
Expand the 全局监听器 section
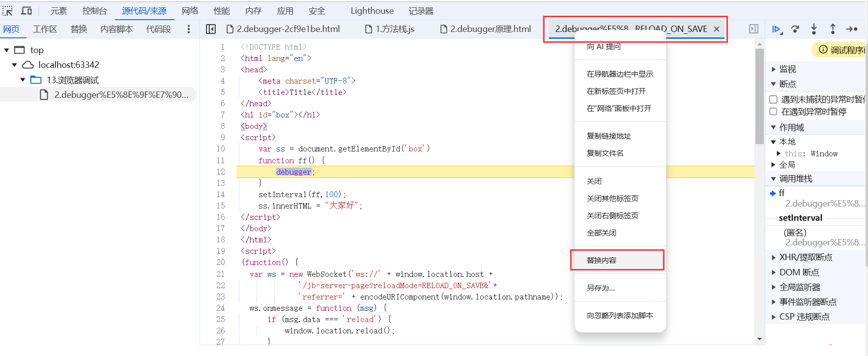pos(774,287)
